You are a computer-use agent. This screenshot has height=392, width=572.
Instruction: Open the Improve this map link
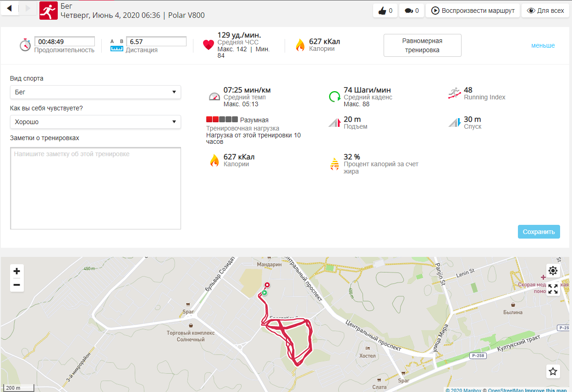[x=546, y=390]
